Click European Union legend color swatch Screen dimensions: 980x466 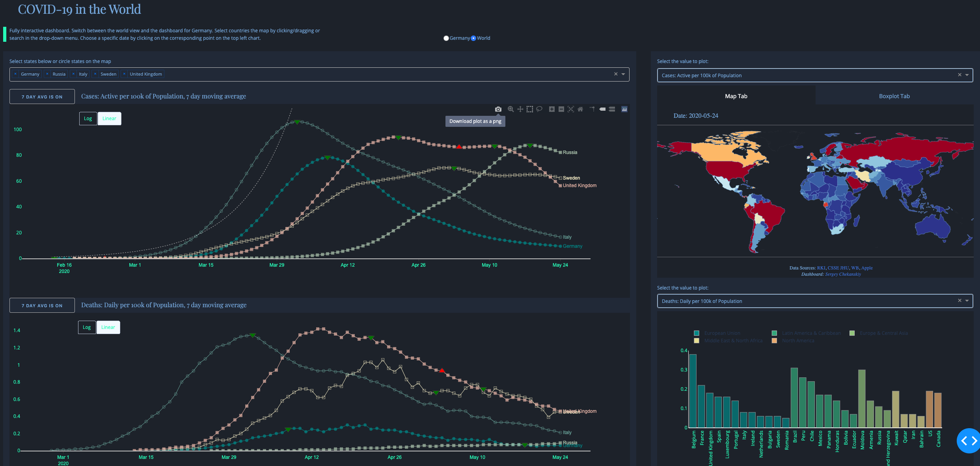pyautogui.click(x=697, y=333)
